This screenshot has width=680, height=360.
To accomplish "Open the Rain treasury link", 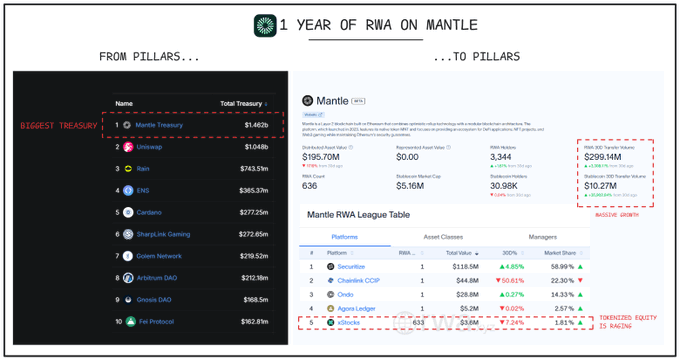I will click(x=143, y=169).
